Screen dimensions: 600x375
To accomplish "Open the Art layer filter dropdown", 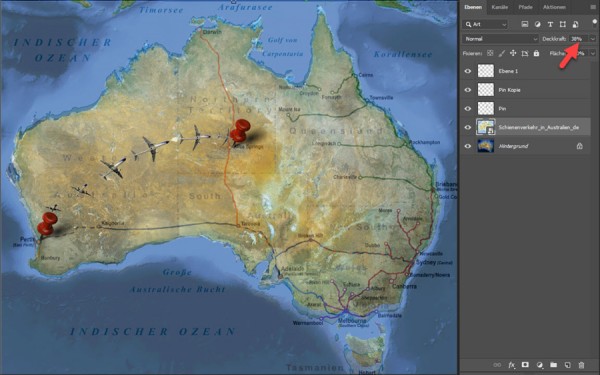I will click(x=485, y=24).
